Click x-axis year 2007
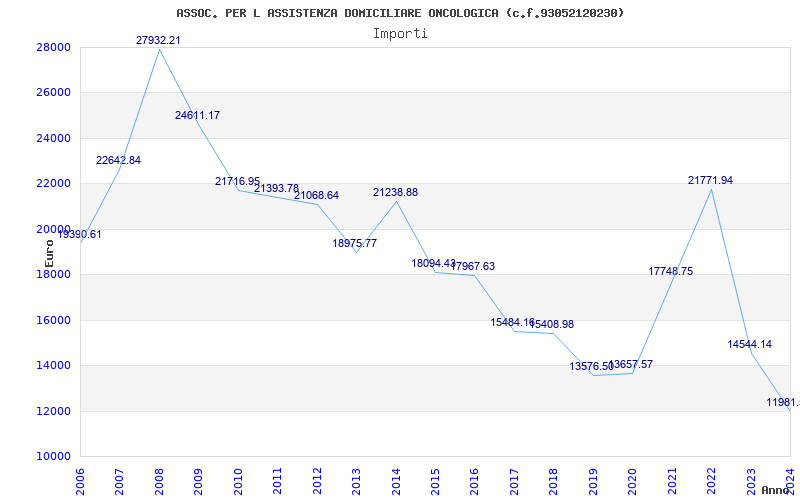 tap(119, 482)
